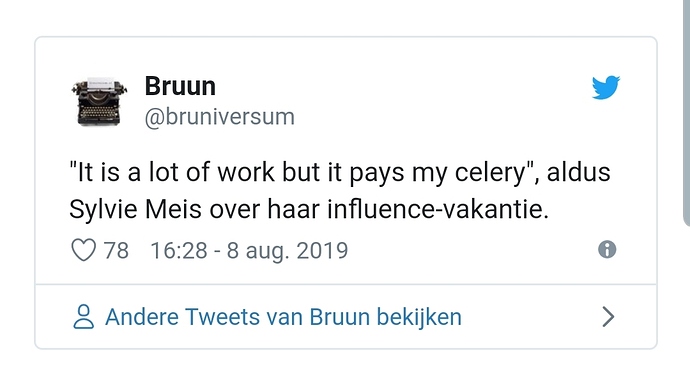
Task: Click the 78 likes count
Action: (x=116, y=251)
